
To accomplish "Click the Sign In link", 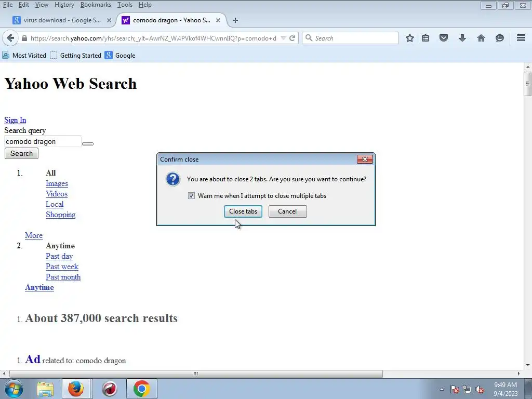I will (x=15, y=120).
